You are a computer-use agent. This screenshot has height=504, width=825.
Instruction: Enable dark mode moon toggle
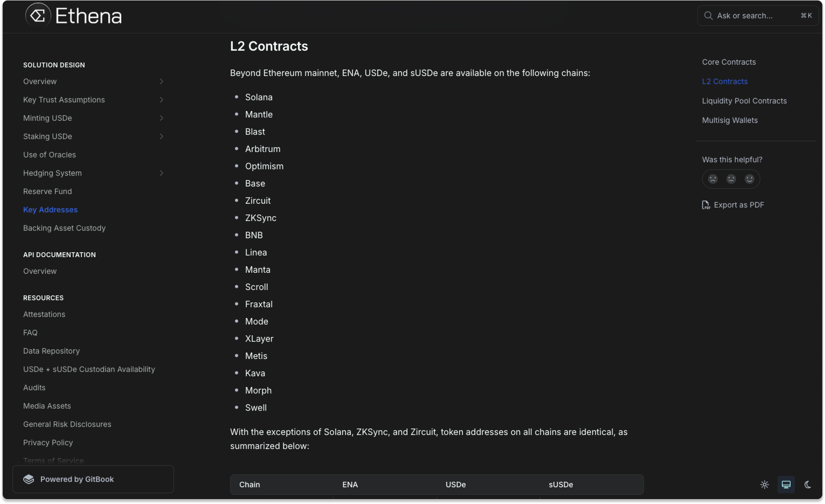tap(807, 485)
